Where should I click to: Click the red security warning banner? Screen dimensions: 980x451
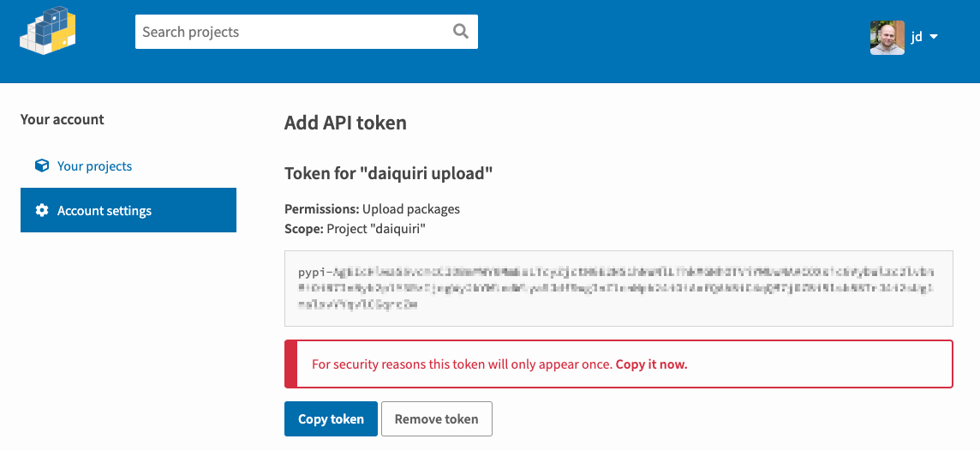coord(618,364)
